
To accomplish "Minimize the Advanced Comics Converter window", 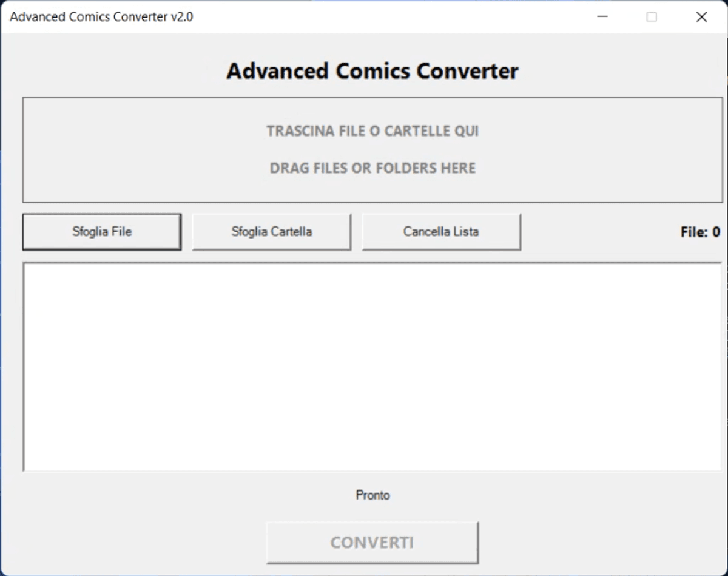I will tap(602, 17).
